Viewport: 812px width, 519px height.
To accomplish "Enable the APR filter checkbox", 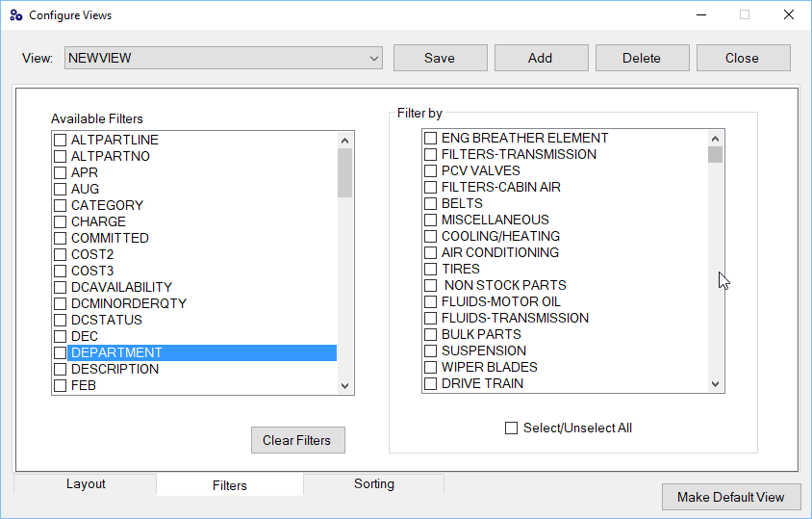I will 60,172.
